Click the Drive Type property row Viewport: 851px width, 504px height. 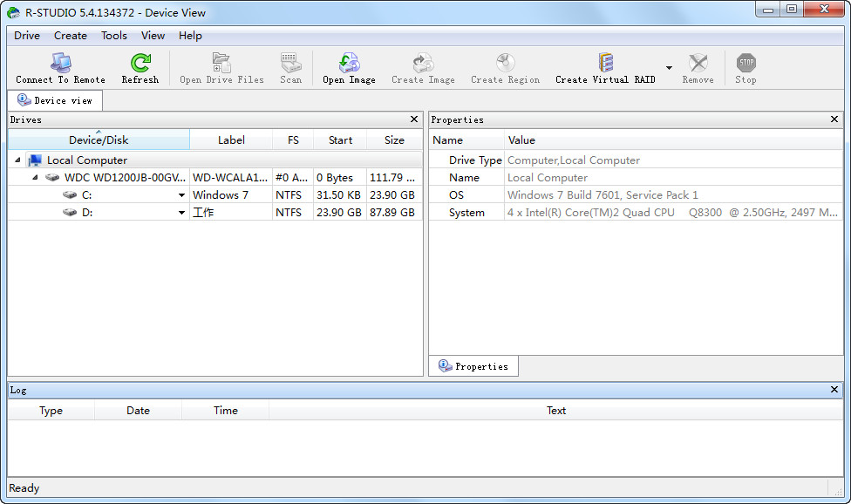637,160
